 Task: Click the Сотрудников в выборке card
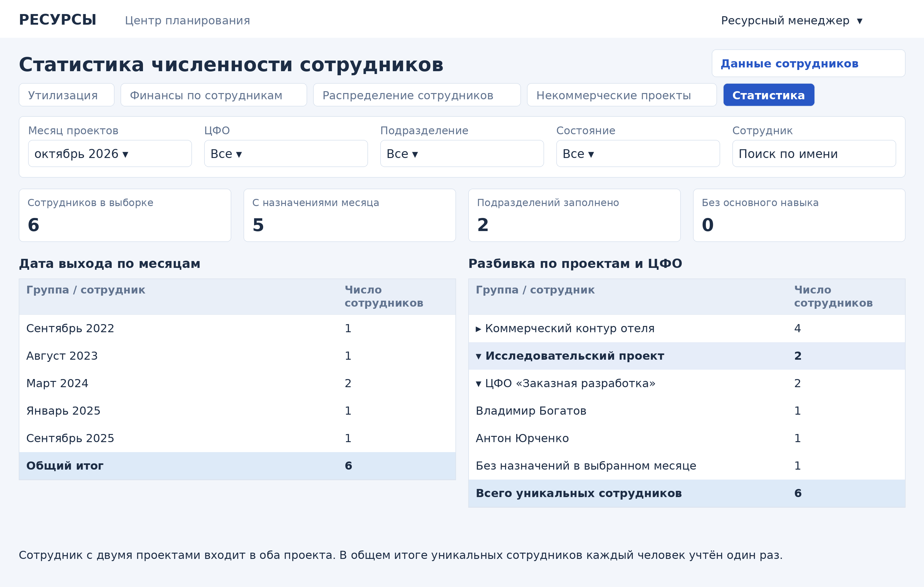click(125, 215)
